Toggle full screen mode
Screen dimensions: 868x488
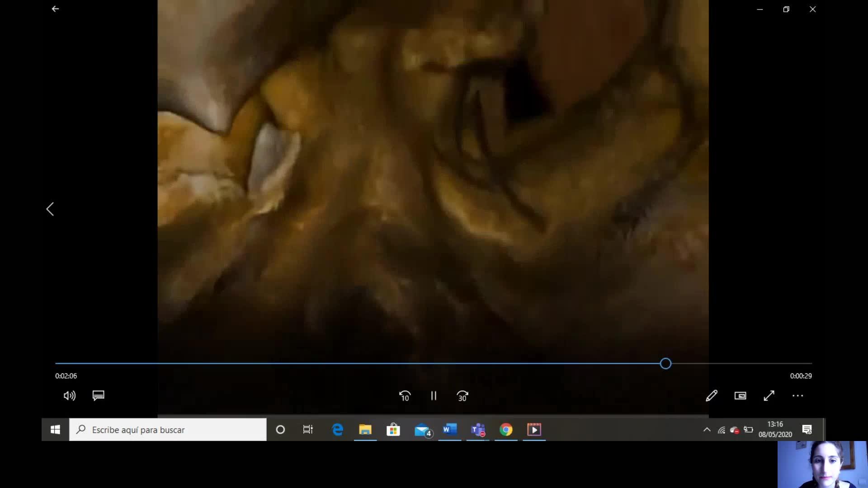coord(769,396)
